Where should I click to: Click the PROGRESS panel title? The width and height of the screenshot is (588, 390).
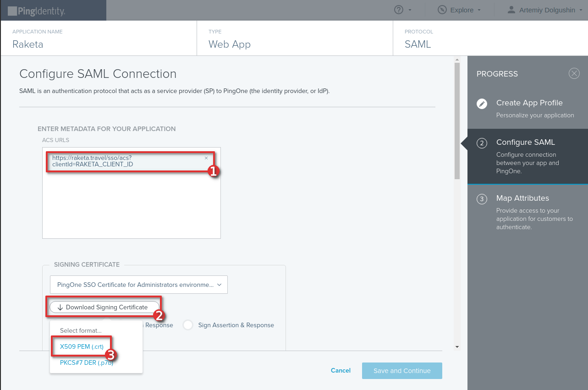497,74
